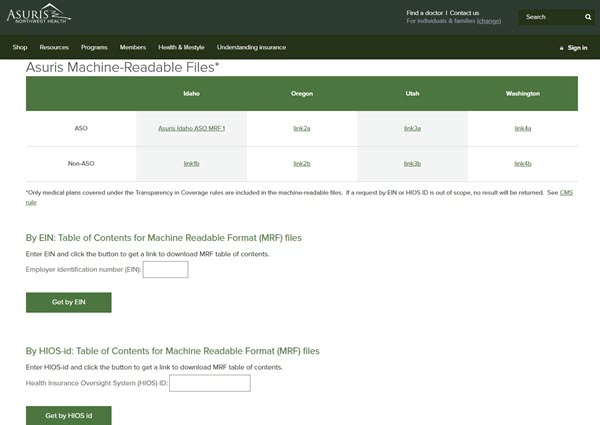Follow the CMS rule link in the footnote

pos(566,193)
